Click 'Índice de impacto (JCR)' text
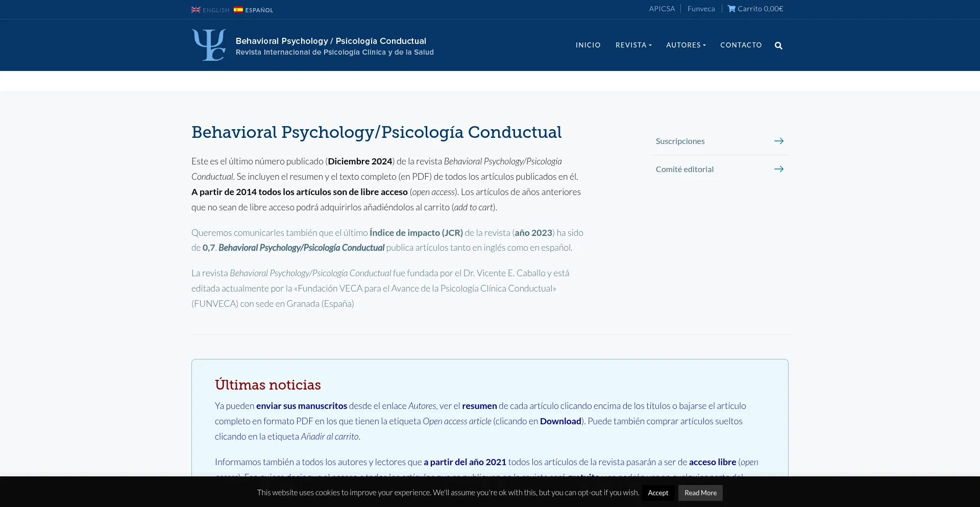This screenshot has width=980, height=507. coord(416,233)
